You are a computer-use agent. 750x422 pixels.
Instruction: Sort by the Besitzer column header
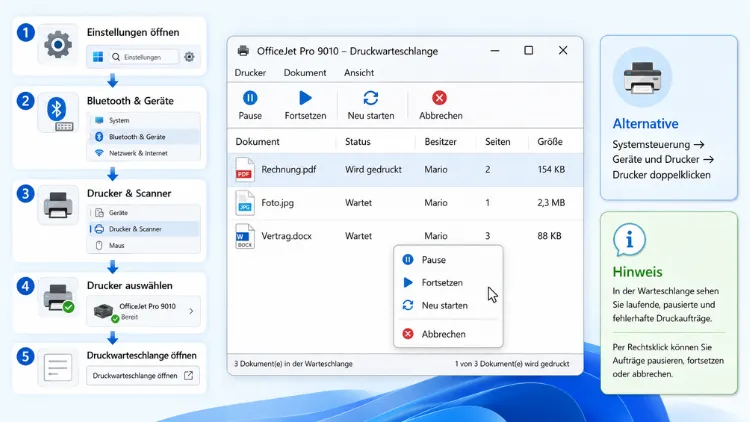440,142
